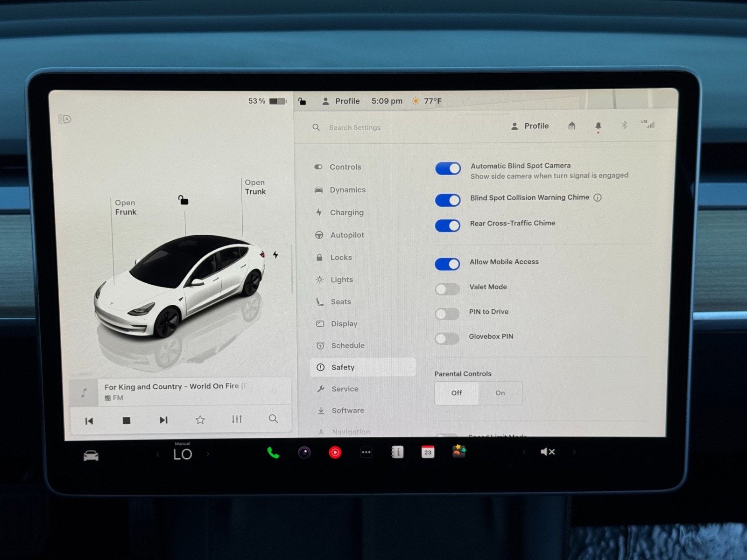Go to Software settings section
Image resolution: width=747 pixels, height=560 pixels.
click(347, 411)
